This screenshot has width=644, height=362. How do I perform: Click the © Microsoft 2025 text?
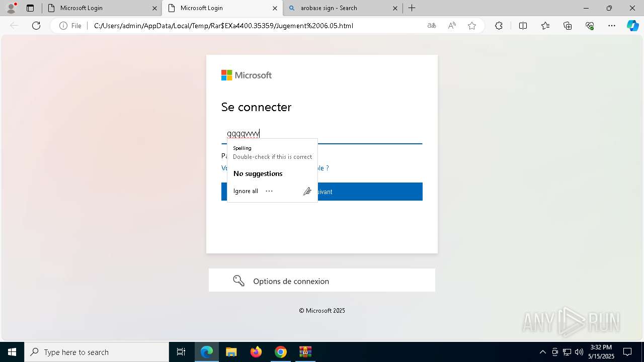pyautogui.click(x=322, y=311)
